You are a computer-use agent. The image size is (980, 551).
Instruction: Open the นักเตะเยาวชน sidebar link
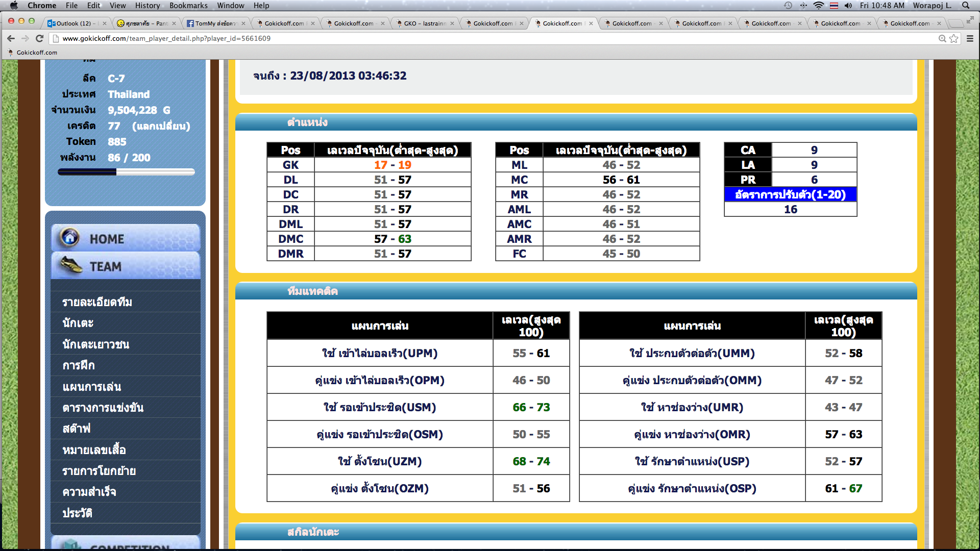pos(96,344)
